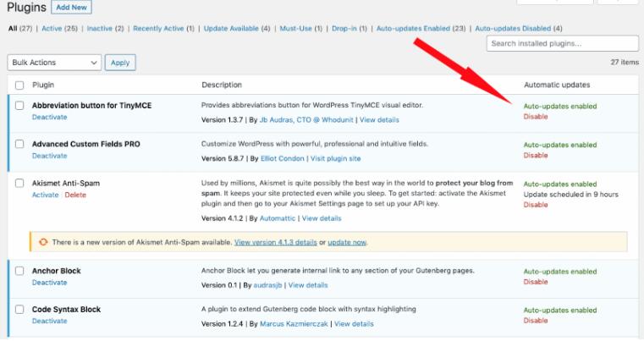Click the Automatic updates column header

coord(557,85)
